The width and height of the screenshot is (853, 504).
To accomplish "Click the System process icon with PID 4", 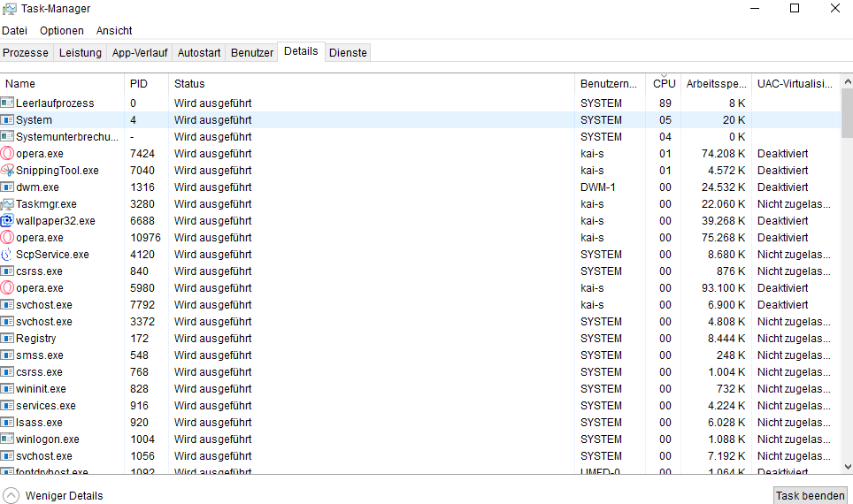I will (7, 119).
